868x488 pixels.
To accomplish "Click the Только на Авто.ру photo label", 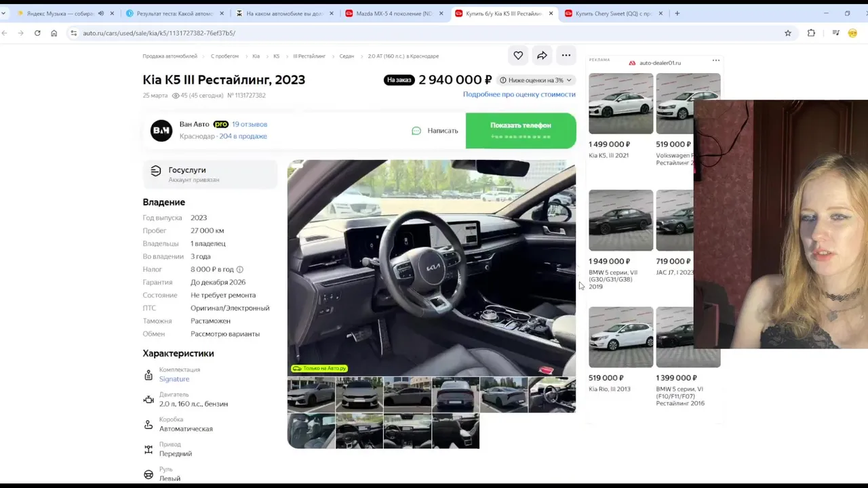I will coord(319,369).
